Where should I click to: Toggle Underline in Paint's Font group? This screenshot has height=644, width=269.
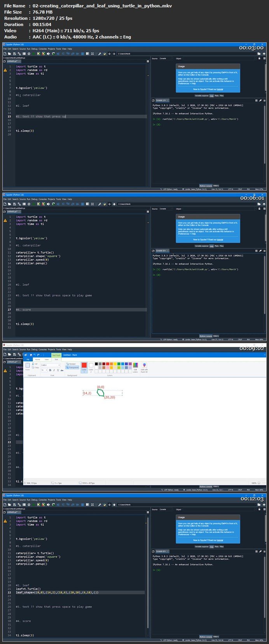(58, 370)
